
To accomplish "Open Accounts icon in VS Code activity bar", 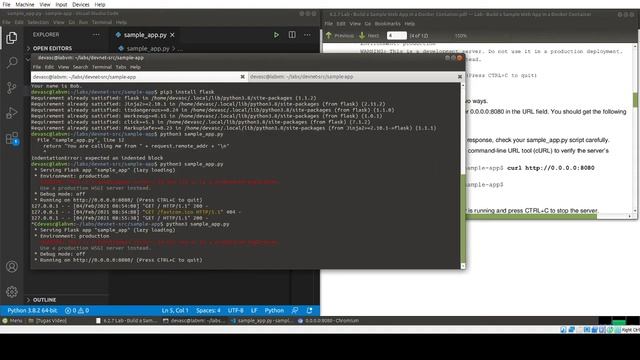I will (x=12, y=267).
